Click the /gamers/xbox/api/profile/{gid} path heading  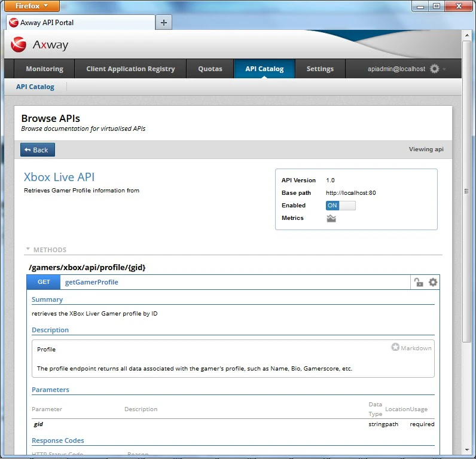coord(87,267)
